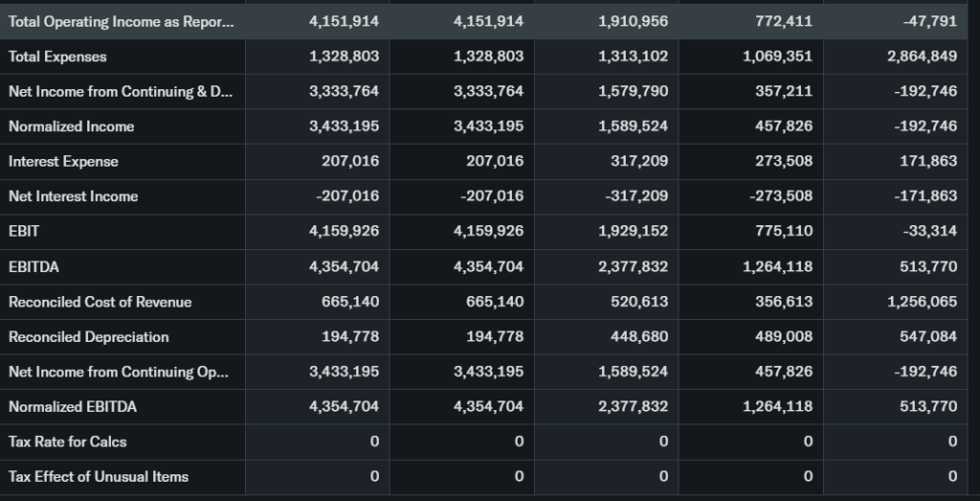Click the Reconciled Cost of Revenue value 1,256,065

(922, 302)
